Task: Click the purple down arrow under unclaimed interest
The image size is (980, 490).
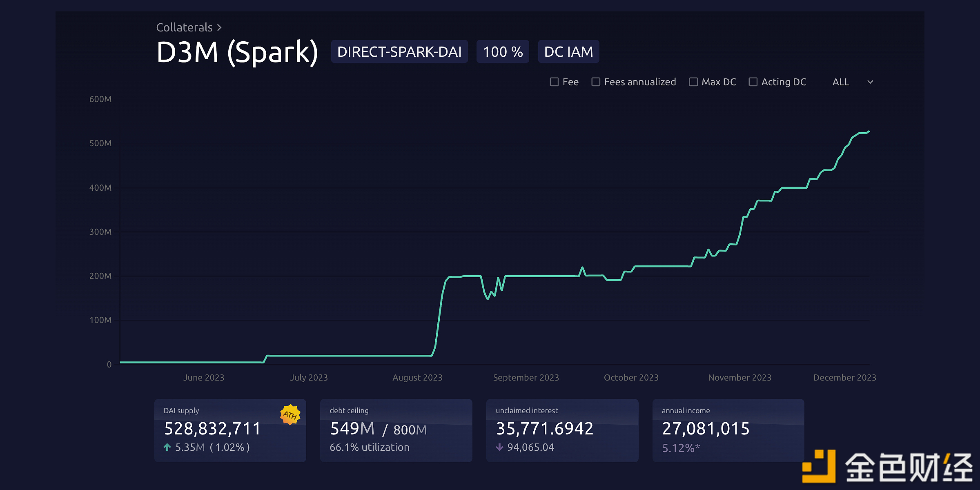Action: [499, 447]
